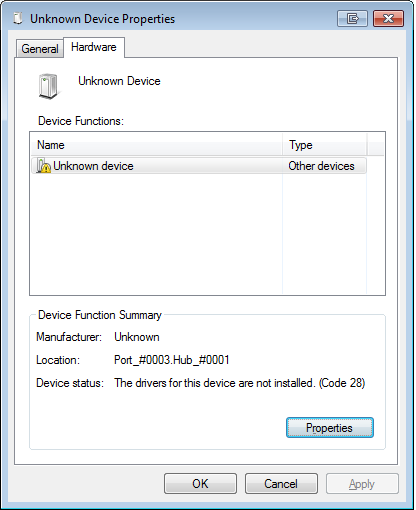Screen dimensions: 416x510
Task: Click the Code 28 device status message
Action: coord(240,383)
